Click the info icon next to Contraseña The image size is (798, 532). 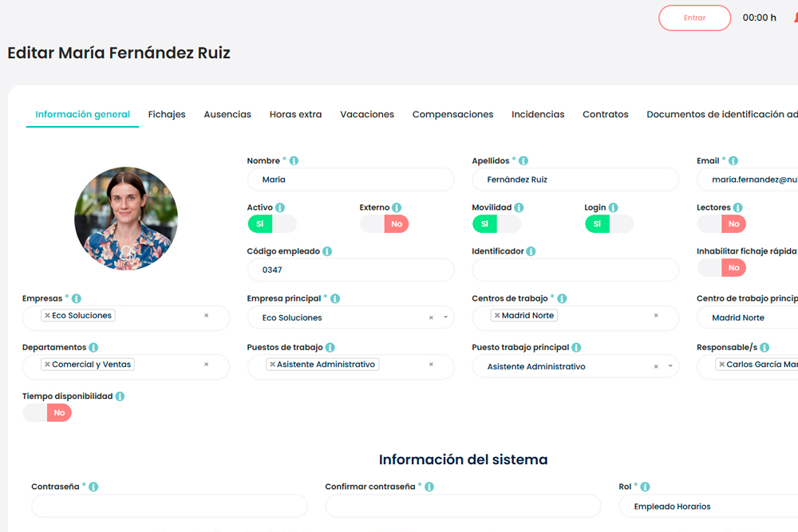pos(93,487)
